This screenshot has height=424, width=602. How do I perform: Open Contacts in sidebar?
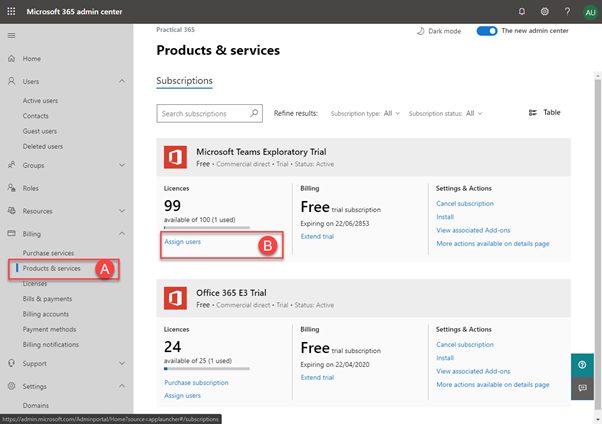click(35, 116)
